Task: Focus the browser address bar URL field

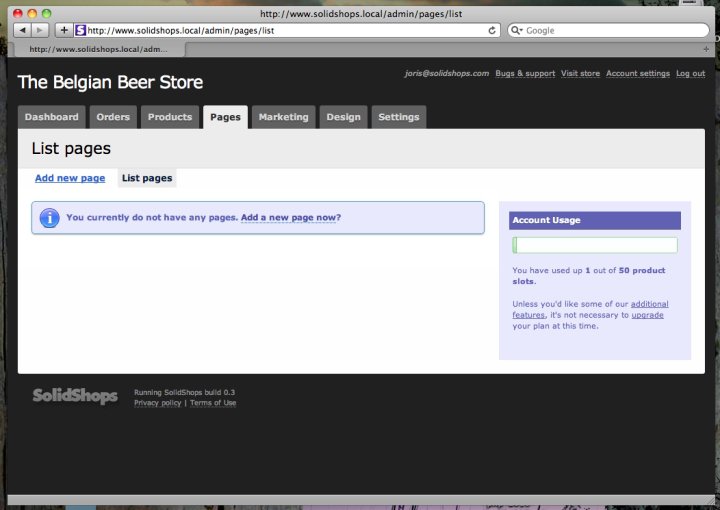Action: [x=287, y=30]
